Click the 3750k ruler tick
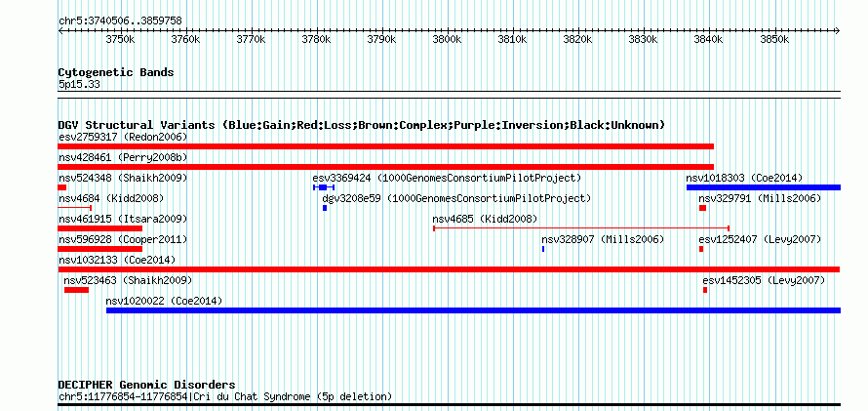The height and width of the screenshot is (411, 868). (x=120, y=39)
